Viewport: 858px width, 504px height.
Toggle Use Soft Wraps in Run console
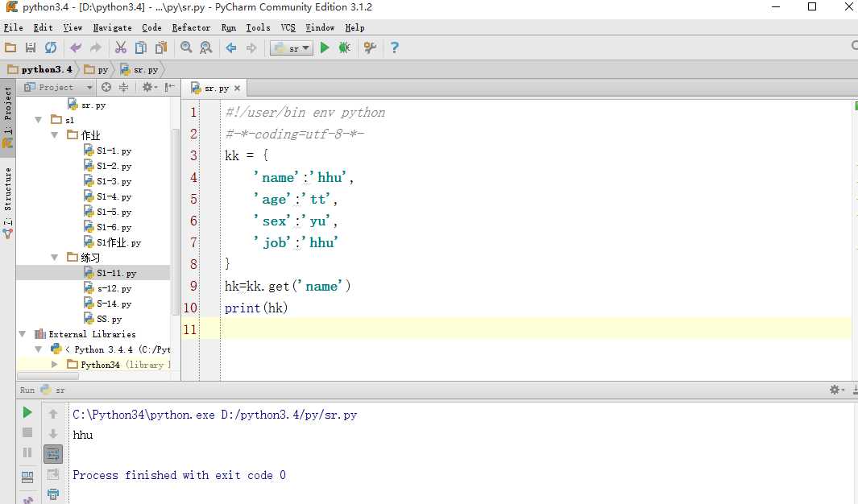coord(53,454)
